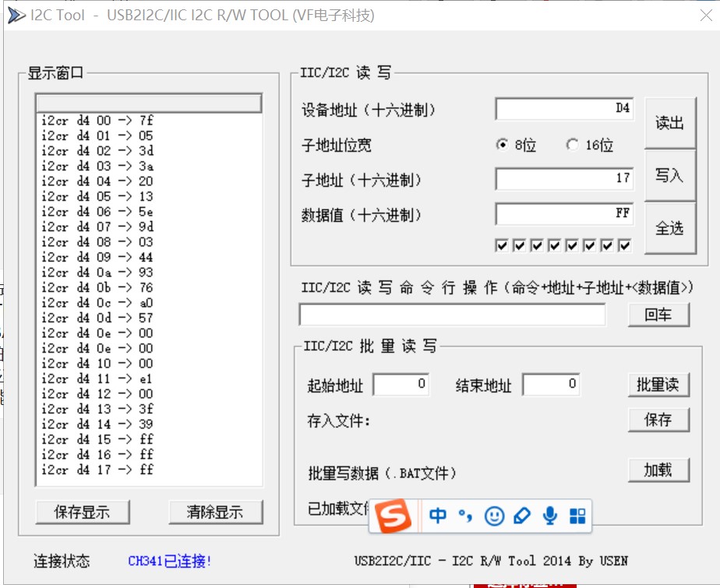The image size is (720, 588).
Task: Click the 加载 load BAT file button
Action: point(658,470)
